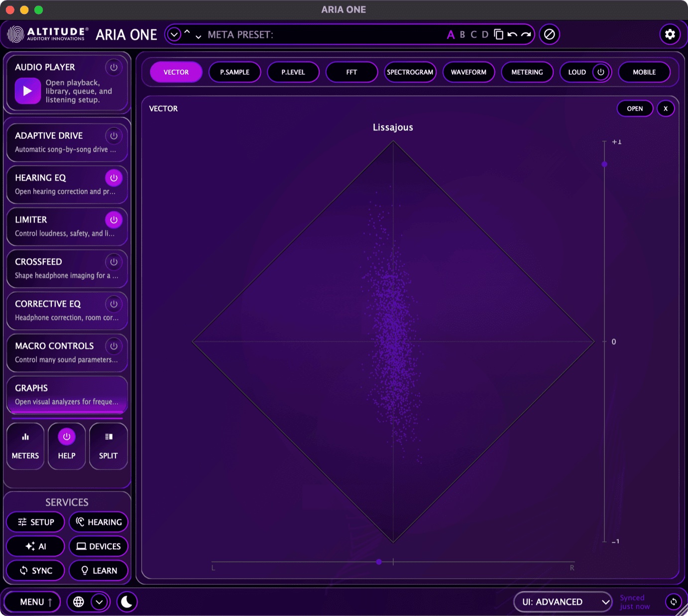Viewport: 688px width, 616px height.
Task: Go to previous preset with up chevron
Action: [x=187, y=31]
